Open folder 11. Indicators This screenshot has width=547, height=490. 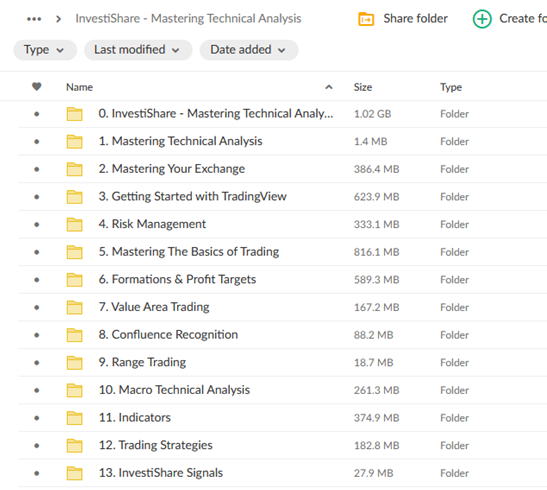coord(135,417)
